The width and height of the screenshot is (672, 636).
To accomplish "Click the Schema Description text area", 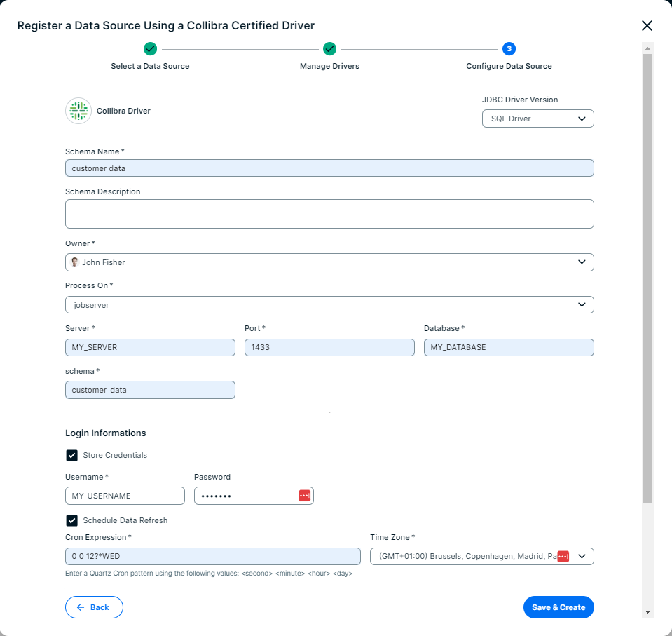I will (x=329, y=214).
